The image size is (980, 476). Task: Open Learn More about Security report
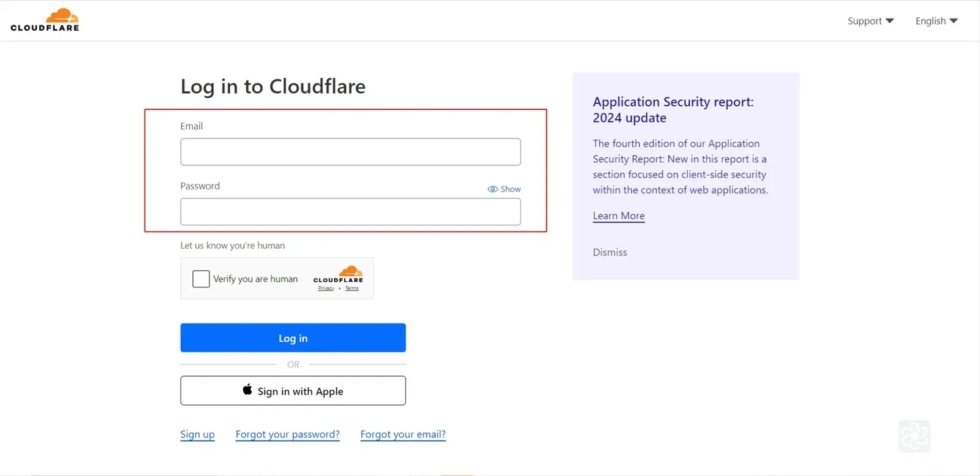click(619, 216)
